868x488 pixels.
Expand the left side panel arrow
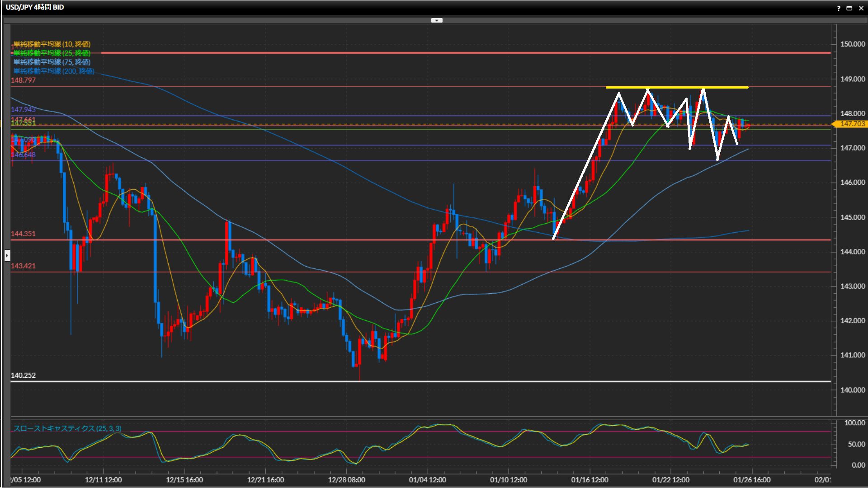click(7, 256)
